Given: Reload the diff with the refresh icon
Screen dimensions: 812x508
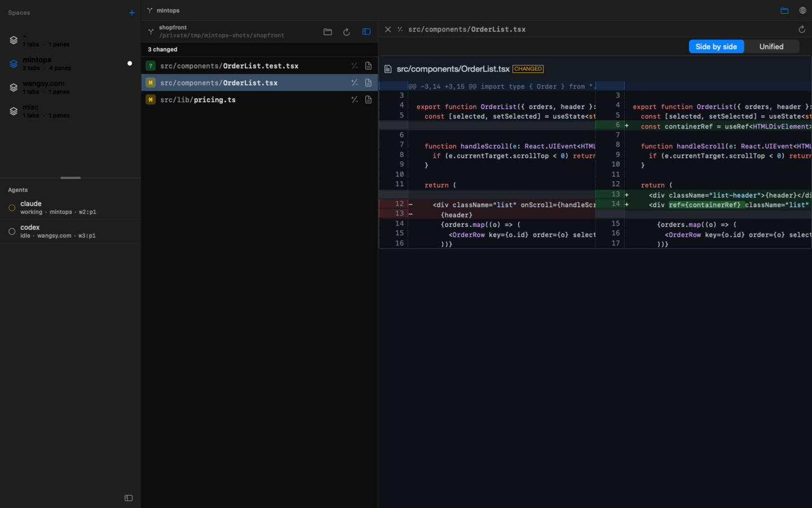Looking at the screenshot, I should 802,29.
